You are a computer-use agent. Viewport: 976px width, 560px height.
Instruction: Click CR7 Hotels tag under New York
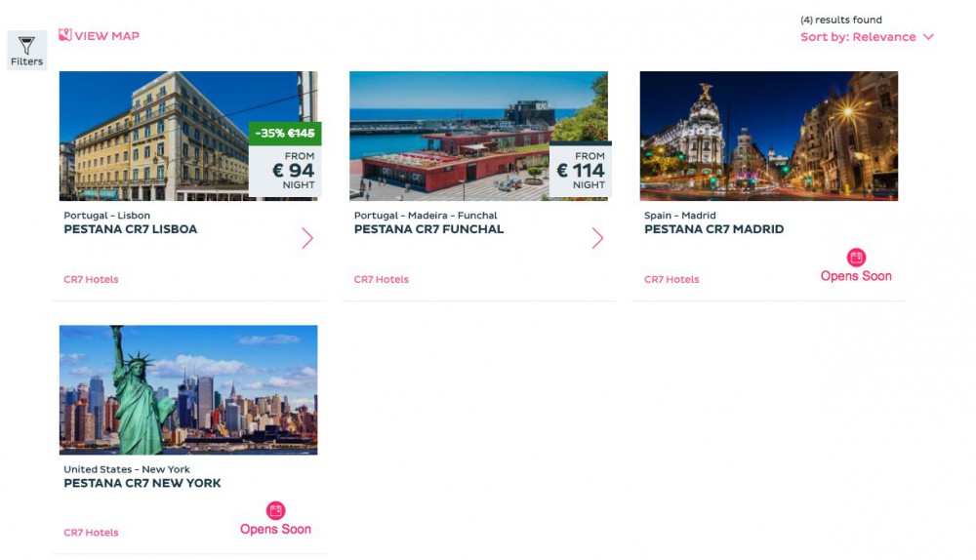click(x=91, y=533)
